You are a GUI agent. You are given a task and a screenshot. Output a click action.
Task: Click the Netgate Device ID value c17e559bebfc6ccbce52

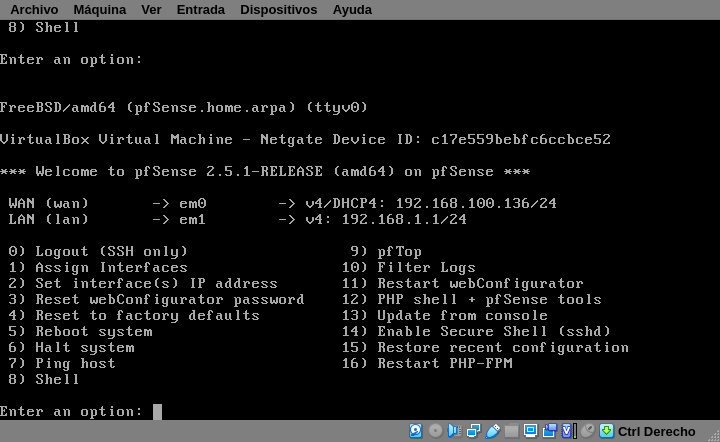click(521, 140)
